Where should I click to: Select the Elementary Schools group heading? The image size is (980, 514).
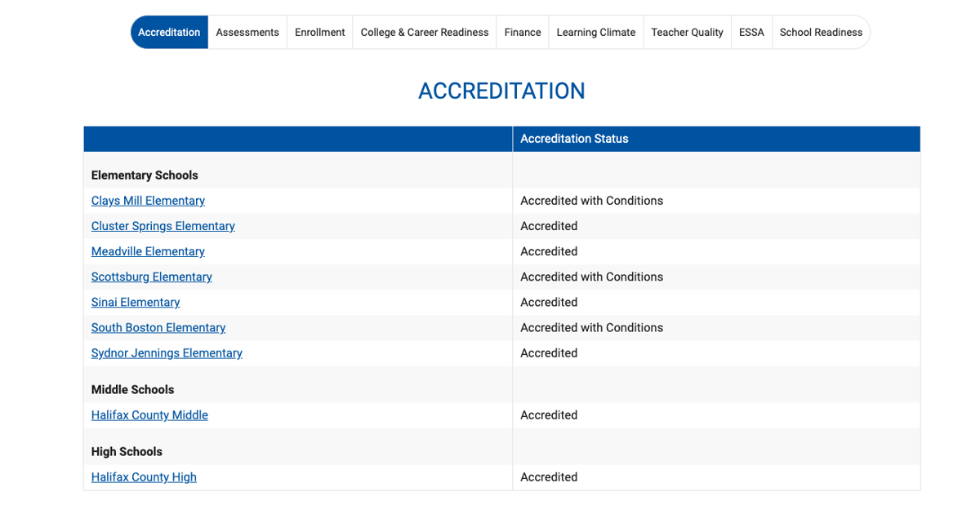(x=145, y=175)
